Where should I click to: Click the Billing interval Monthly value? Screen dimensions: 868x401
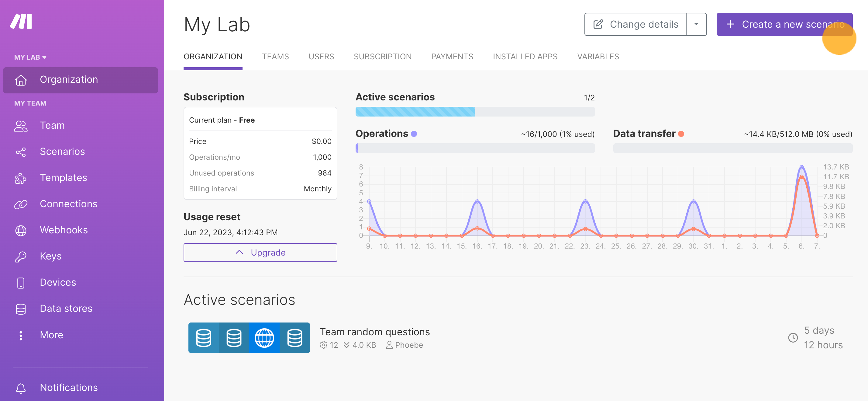point(317,189)
